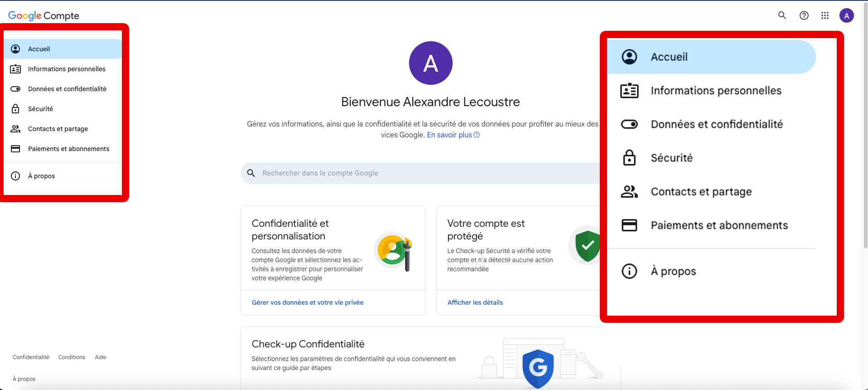Focus the Rechercher dans le compte Google field
The width and height of the screenshot is (868, 390).
(x=421, y=173)
